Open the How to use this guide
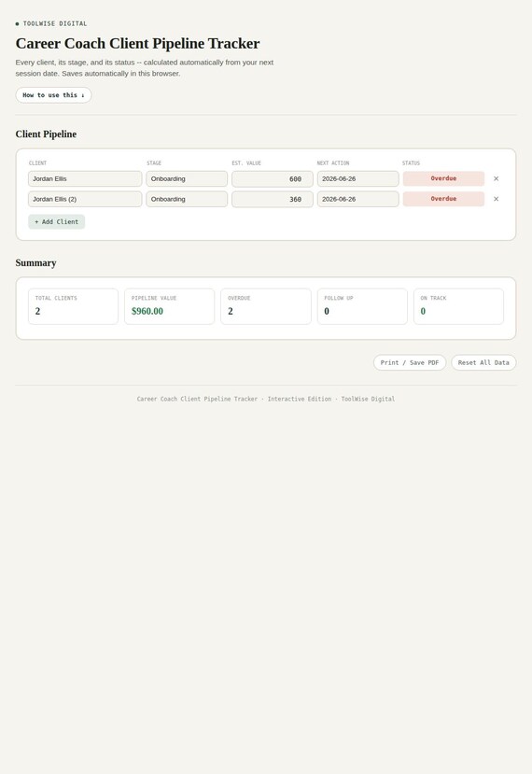 (x=53, y=95)
